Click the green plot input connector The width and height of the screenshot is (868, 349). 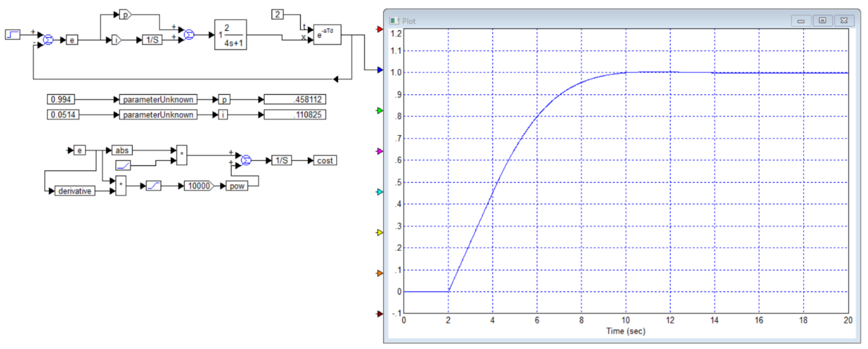(x=380, y=111)
